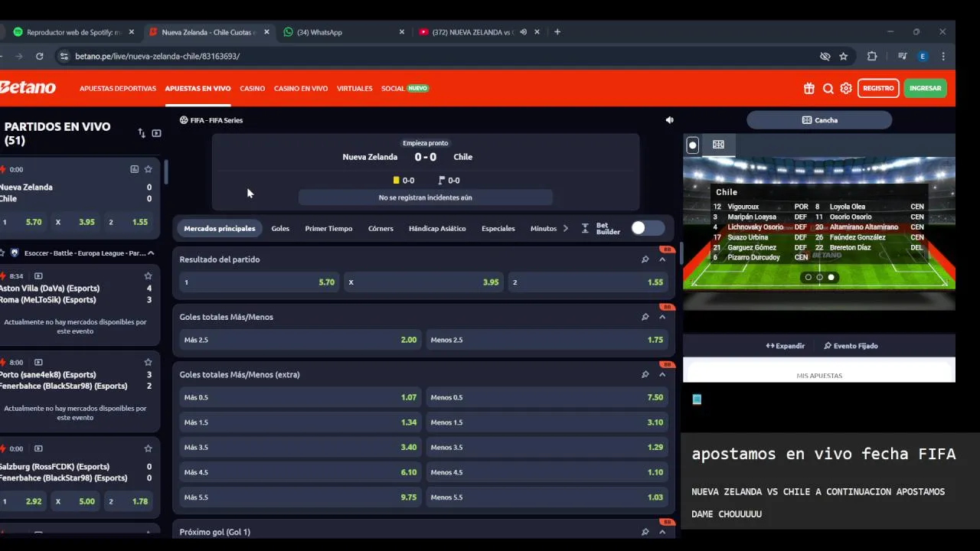
Task: Favorite the Salzburg (RossFCDK) match star
Action: pos(149,448)
